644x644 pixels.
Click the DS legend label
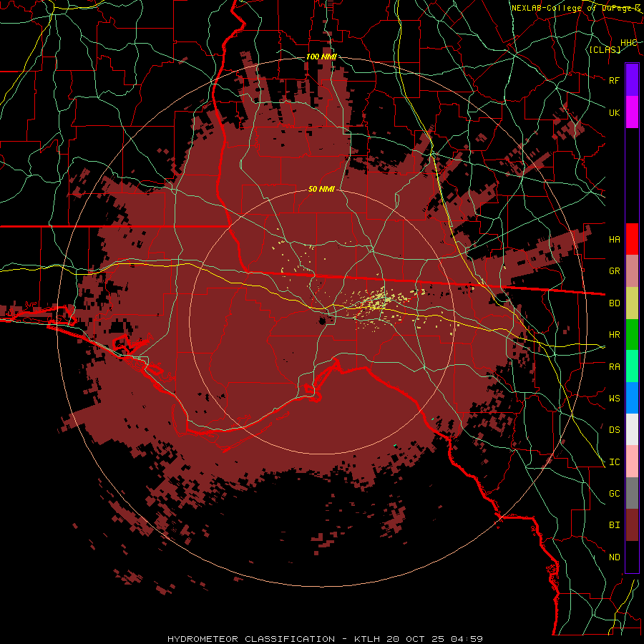[x=615, y=430]
